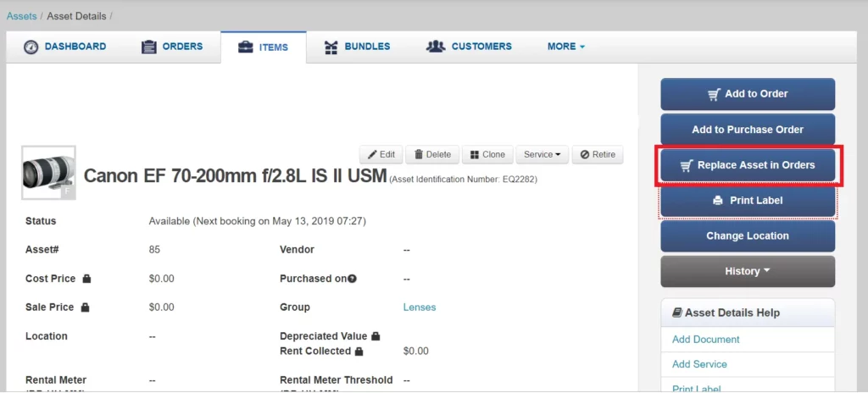Viewport: 868px width, 393px height.
Task: Click the help icon next to Purchased on
Action: click(x=352, y=279)
